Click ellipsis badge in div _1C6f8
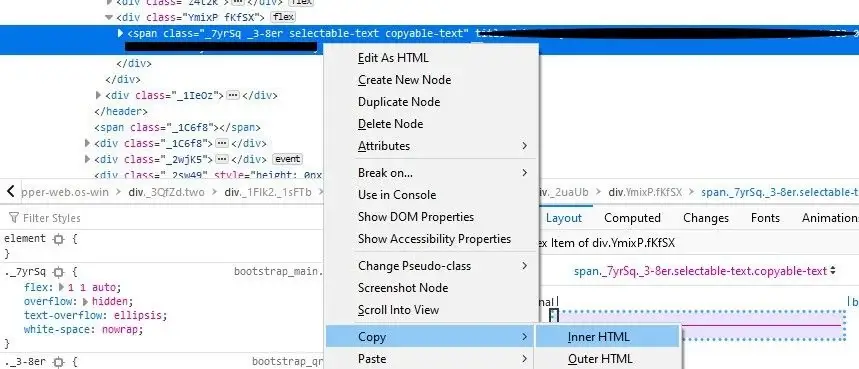The width and height of the screenshot is (859, 369). [221, 143]
